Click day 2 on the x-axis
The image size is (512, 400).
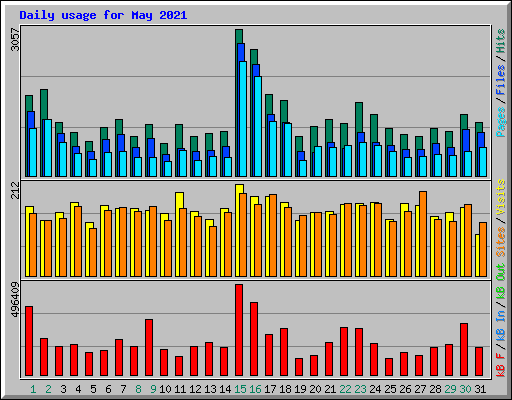tap(48, 389)
